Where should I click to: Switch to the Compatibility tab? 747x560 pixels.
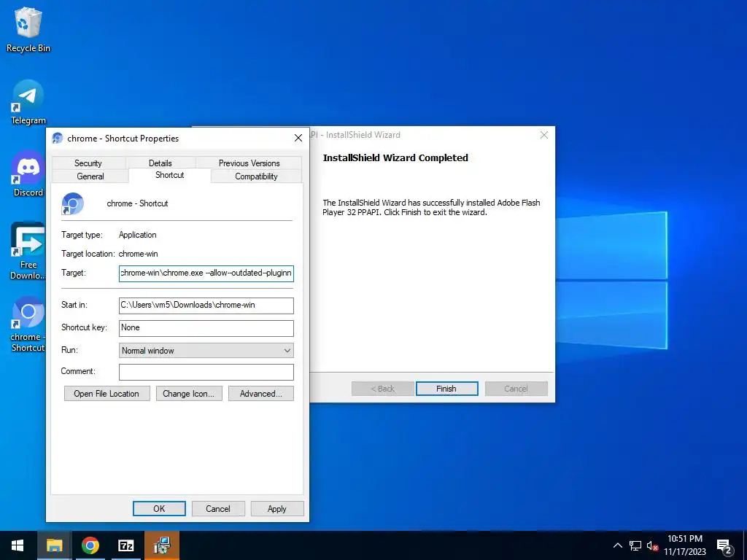[x=256, y=176]
